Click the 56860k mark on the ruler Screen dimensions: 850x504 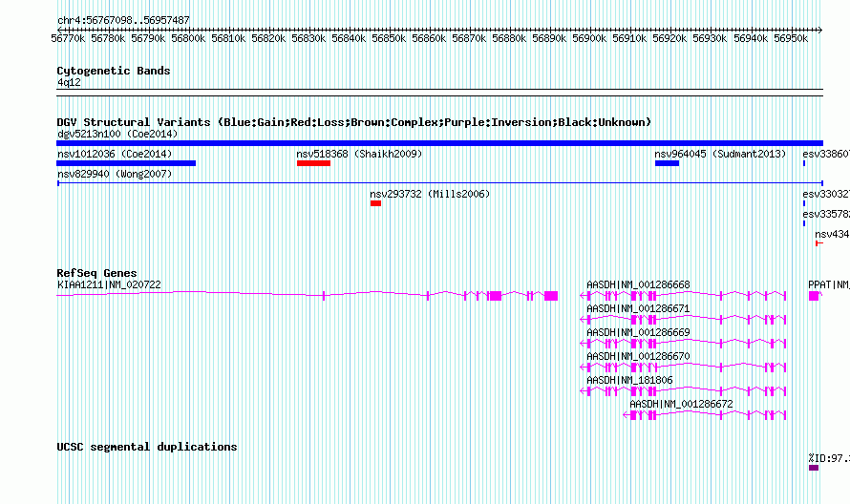(429, 38)
